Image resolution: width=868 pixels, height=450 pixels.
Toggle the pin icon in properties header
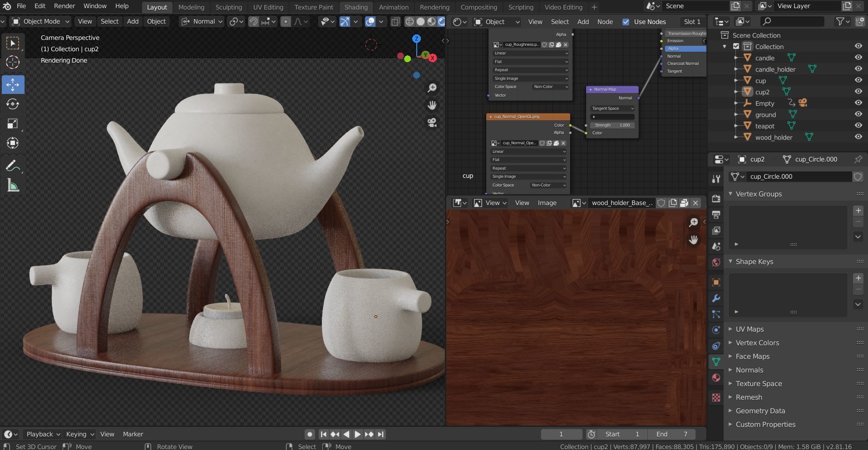coord(858,159)
